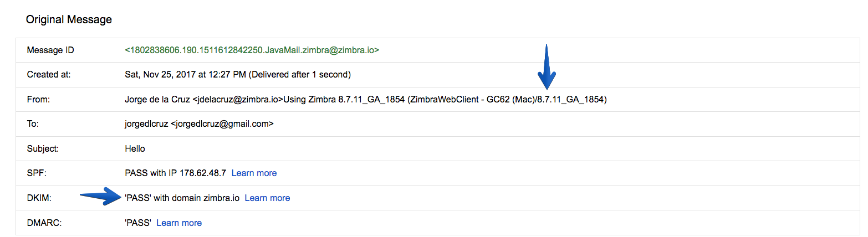
Task: Click the DMARC 'PASS' result text
Action: pos(139,223)
